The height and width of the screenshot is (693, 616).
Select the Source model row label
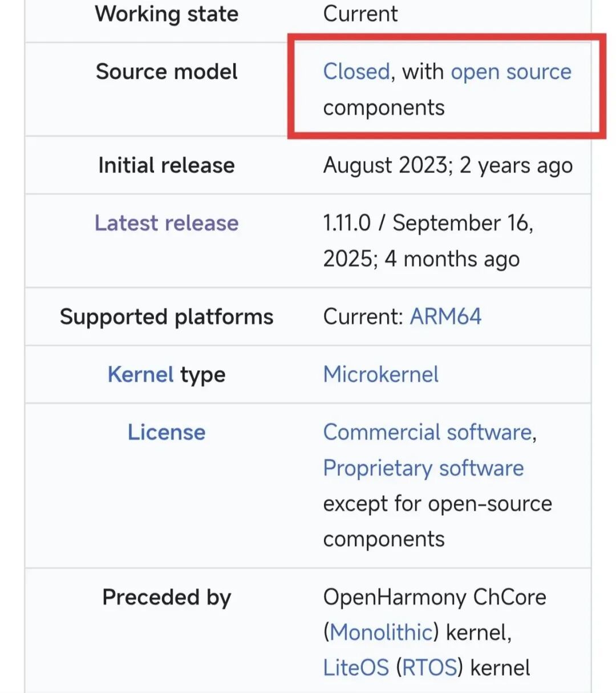pyautogui.click(x=167, y=72)
